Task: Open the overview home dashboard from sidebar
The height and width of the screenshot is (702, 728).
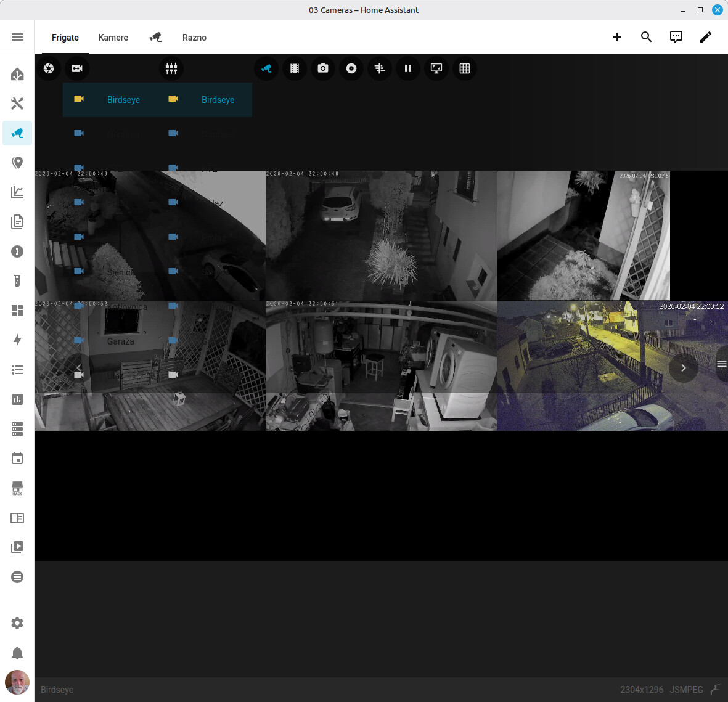Action: (x=17, y=75)
